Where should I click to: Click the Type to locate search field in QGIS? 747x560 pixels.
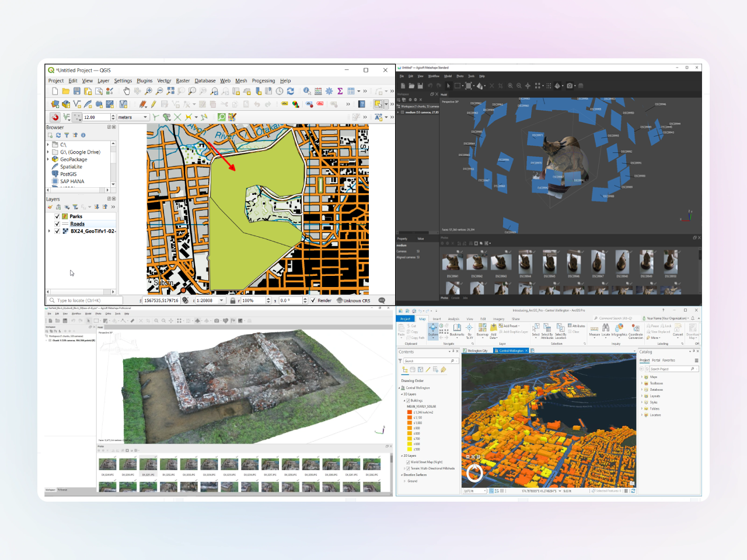(85, 300)
